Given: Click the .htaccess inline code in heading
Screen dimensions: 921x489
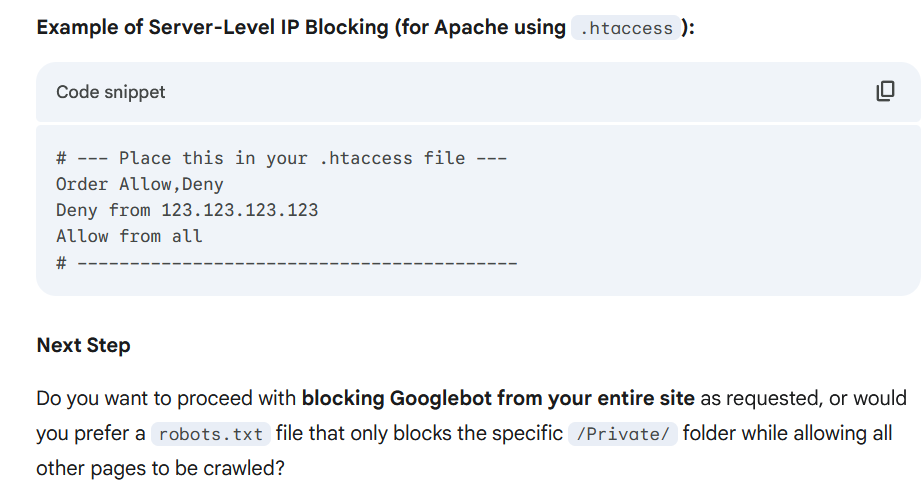Looking at the screenshot, I should pos(627,29).
